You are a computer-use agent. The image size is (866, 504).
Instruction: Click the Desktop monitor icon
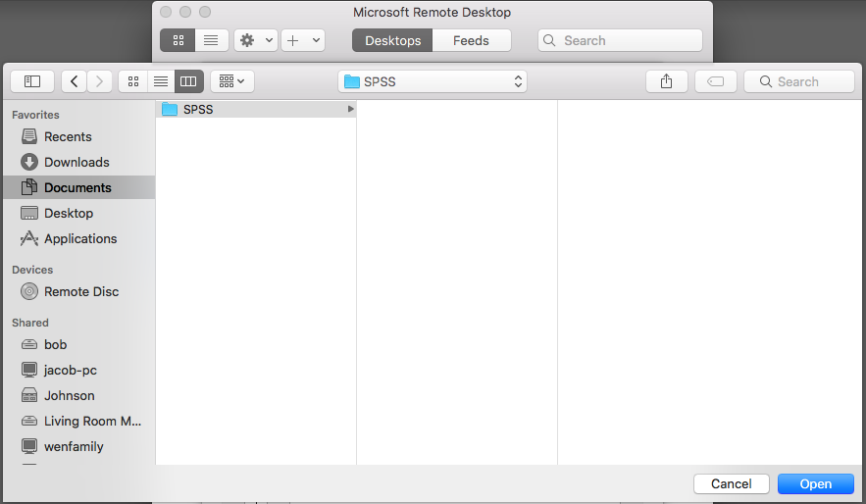(29, 213)
